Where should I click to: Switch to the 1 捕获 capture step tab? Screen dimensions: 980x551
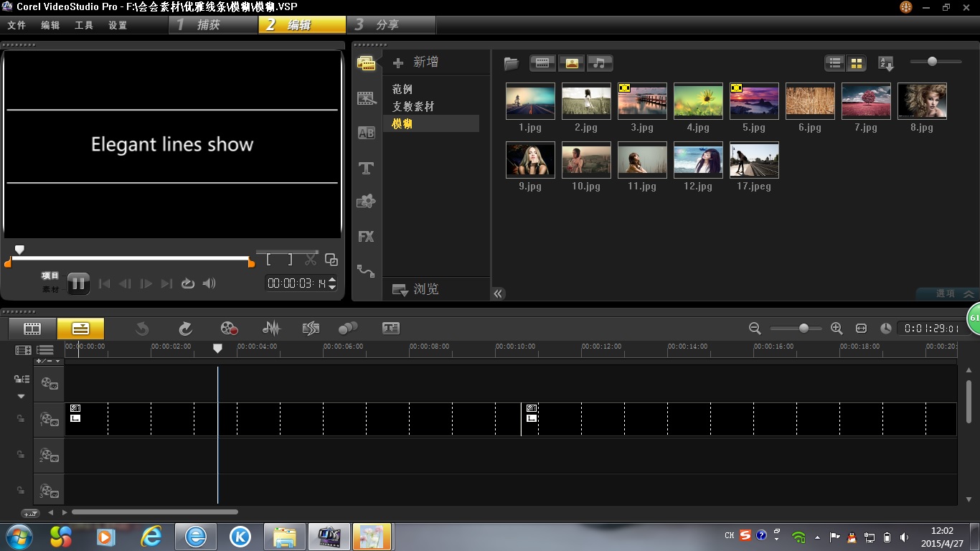tap(213, 24)
